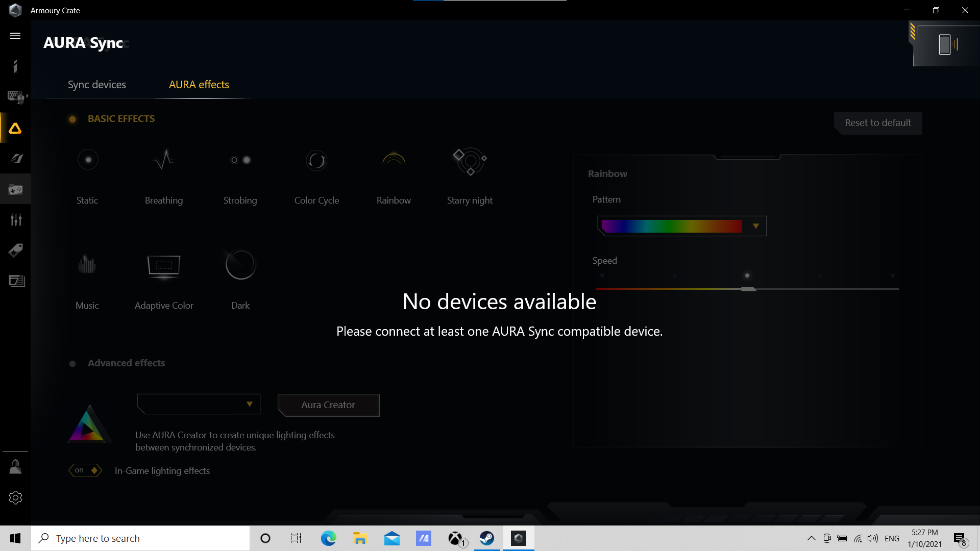This screenshot has height=551, width=980.
Task: Set Speed to the fastest dot
Action: click(893, 275)
